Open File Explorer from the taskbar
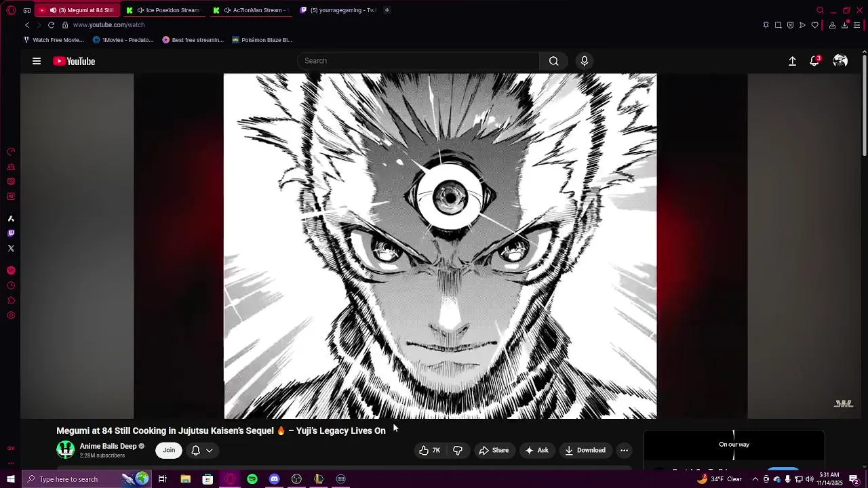This screenshot has height=488, width=868. (185, 479)
